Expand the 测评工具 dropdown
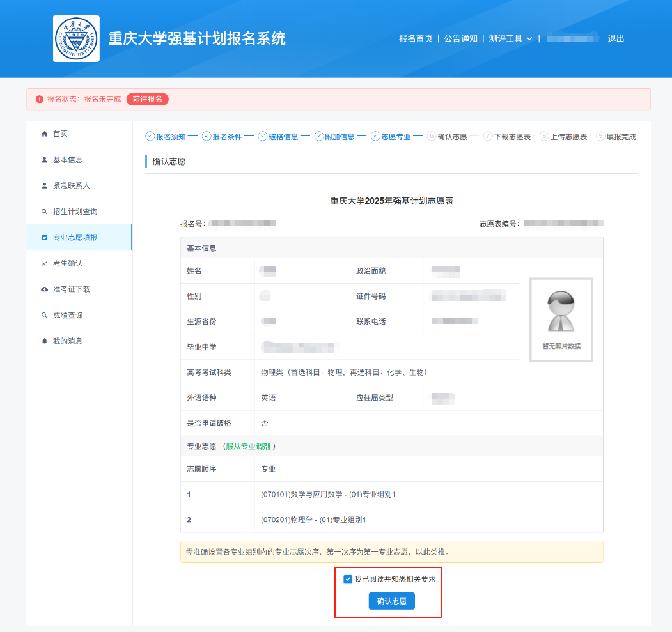 (510, 38)
